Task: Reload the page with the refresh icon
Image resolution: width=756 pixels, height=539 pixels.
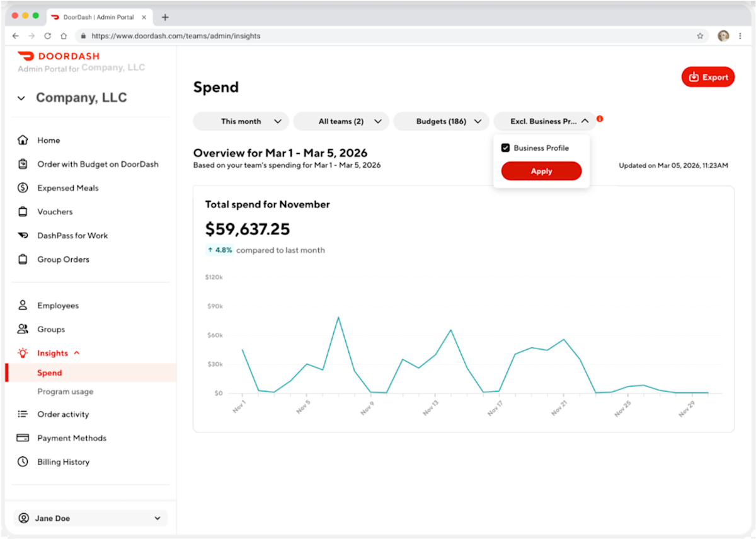Action: coord(47,36)
